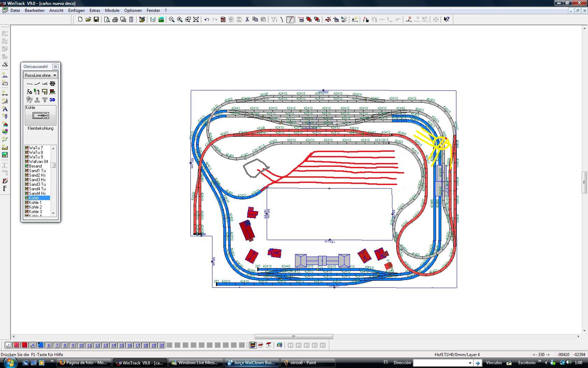Toggle layer 10 button
The width and height of the screenshot is (588, 368).
pos(81,345)
